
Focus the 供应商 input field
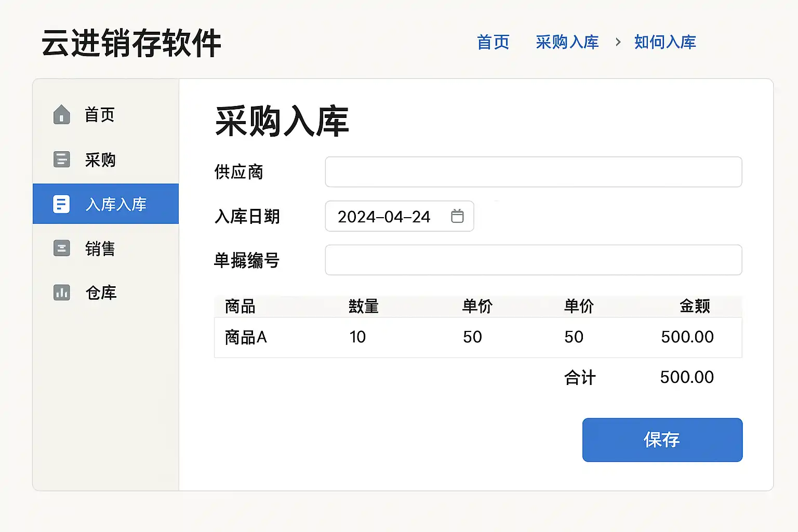point(533,172)
